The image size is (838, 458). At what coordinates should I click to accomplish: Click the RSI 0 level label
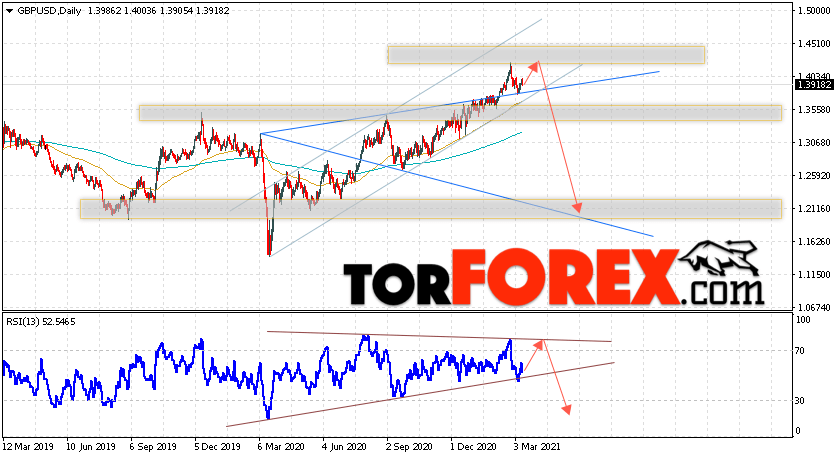(798, 431)
